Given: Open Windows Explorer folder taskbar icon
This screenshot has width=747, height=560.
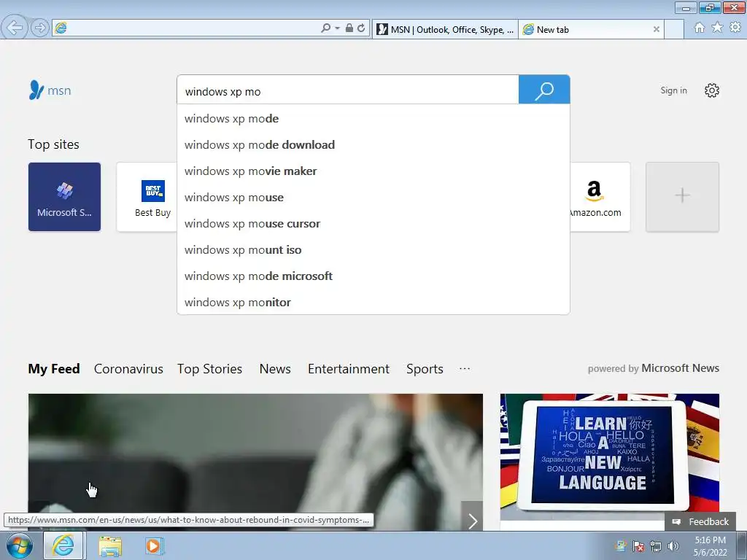Looking at the screenshot, I should pos(110,546).
